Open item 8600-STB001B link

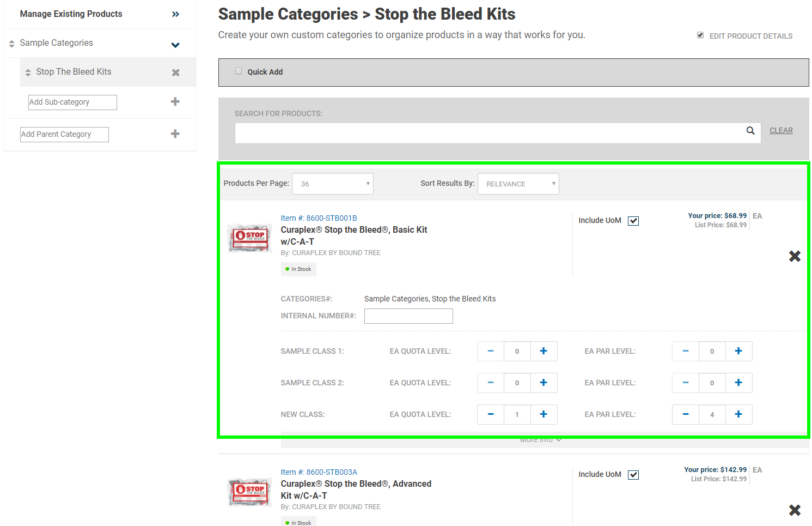pos(319,218)
